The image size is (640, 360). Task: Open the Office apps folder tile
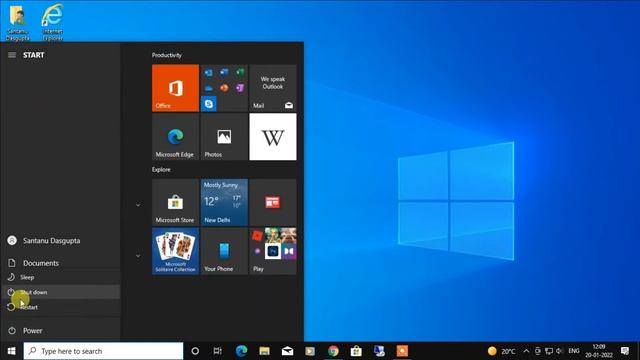click(224, 88)
